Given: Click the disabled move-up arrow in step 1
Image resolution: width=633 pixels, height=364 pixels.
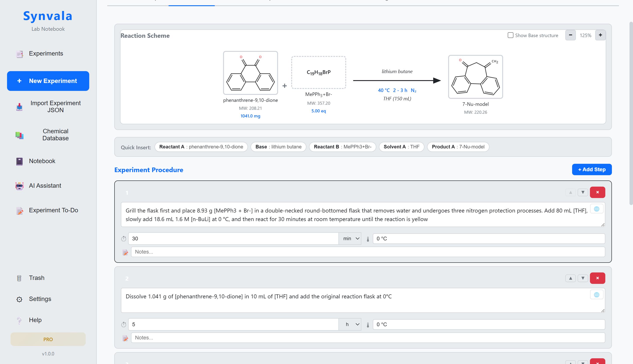Looking at the screenshot, I should pos(570,192).
